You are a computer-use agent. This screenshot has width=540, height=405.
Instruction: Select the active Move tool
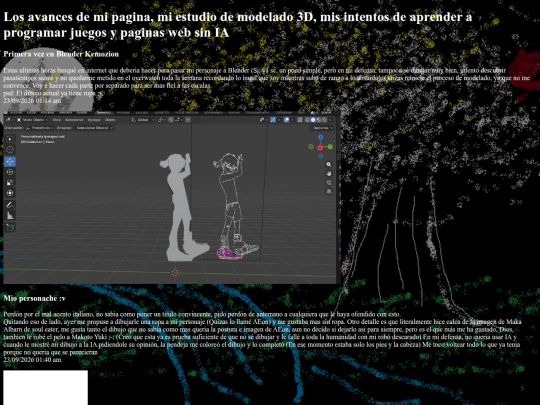(10, 161)
